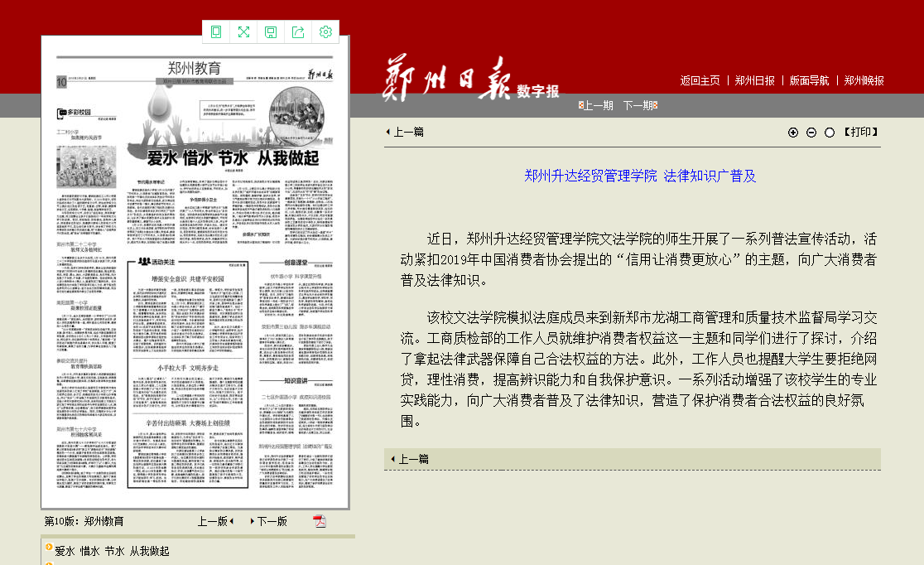Open next issue 下一期
924x565 pixels.
639,105
